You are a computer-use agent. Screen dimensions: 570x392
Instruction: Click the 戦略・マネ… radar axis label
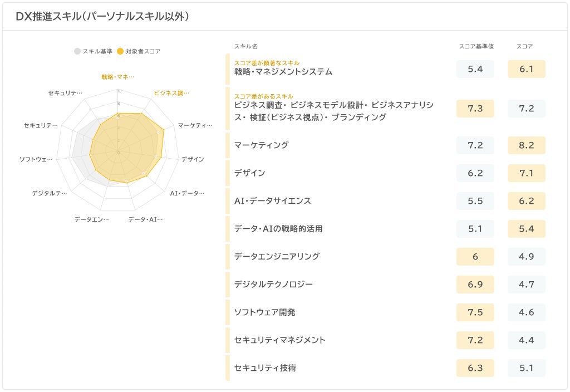click(117, 77)
